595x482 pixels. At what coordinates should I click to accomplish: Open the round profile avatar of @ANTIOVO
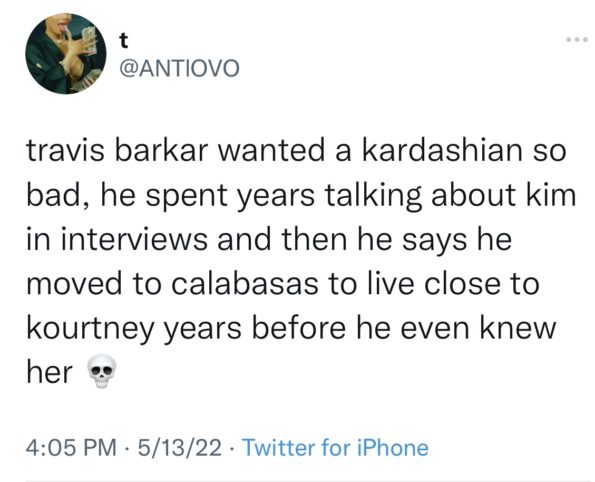click(66, 54)
